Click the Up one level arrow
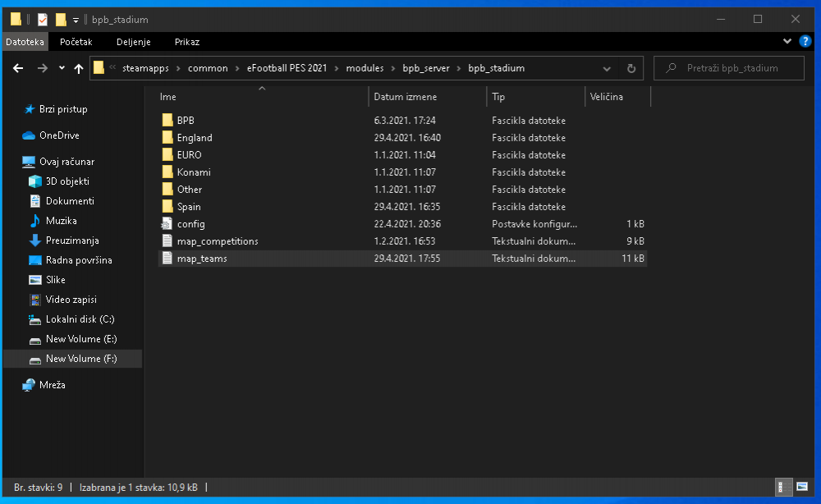The height and width of the screenshot is (504, 821). click(x=79, y=68)
